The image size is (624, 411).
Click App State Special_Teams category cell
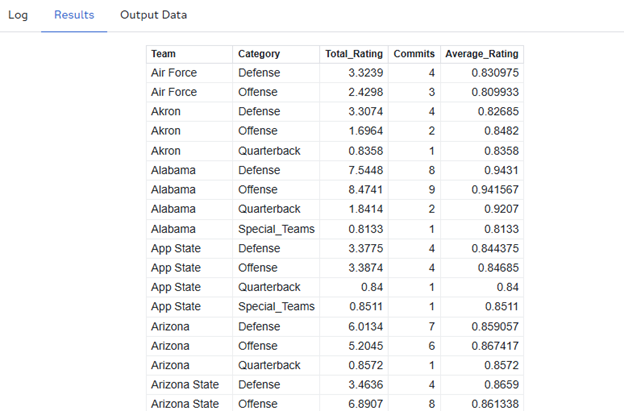coord(275,307)
